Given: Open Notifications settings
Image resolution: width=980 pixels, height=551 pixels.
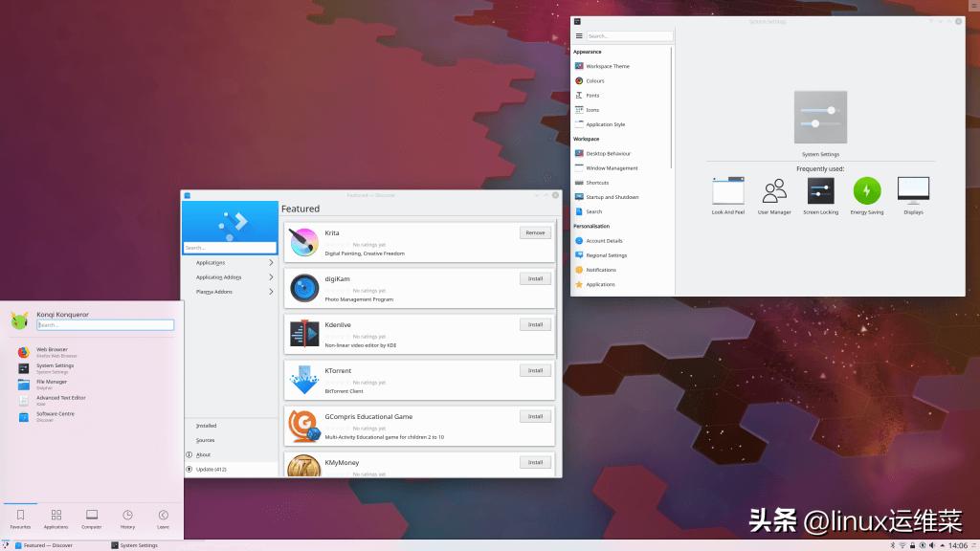Looking at the screenshot, I should [x=622, y=270].
